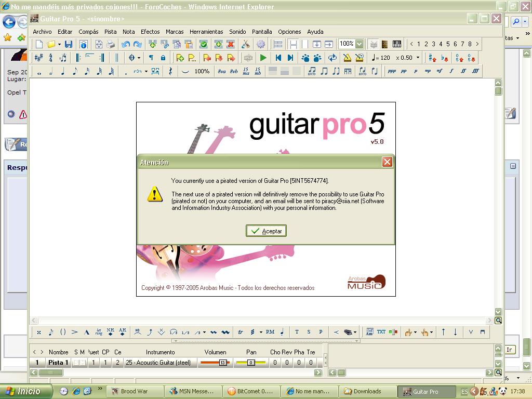The height and width of the screenshot is (399, 532).
Task: Insert a chord diagram icon
Action: tap(369, 332)
